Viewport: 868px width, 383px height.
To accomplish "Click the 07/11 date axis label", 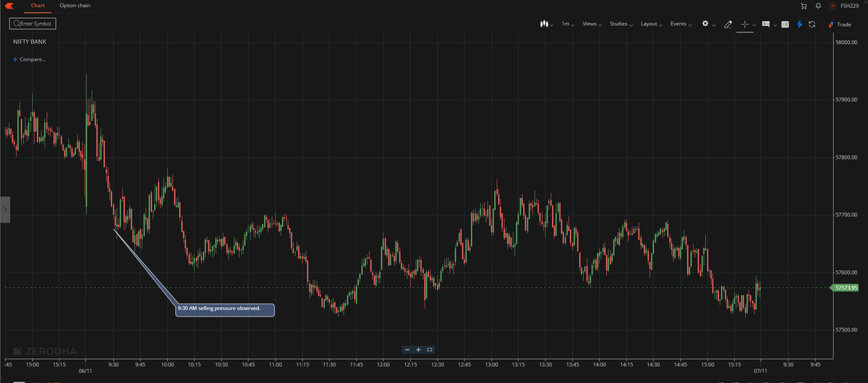I will (761, 371).
